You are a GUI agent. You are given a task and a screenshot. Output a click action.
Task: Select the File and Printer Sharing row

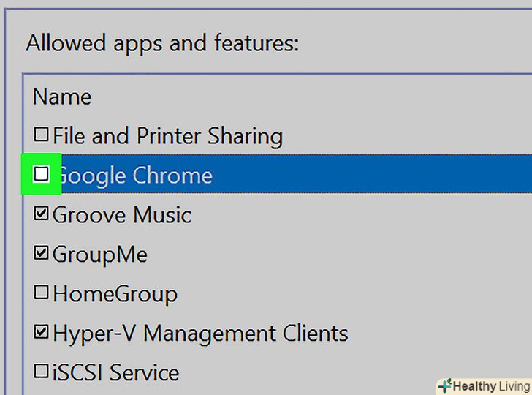click(278, 135)
